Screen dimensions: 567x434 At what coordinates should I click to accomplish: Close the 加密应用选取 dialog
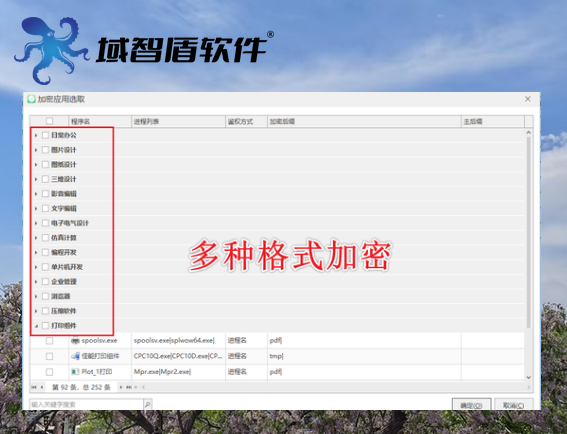point(528,99)
